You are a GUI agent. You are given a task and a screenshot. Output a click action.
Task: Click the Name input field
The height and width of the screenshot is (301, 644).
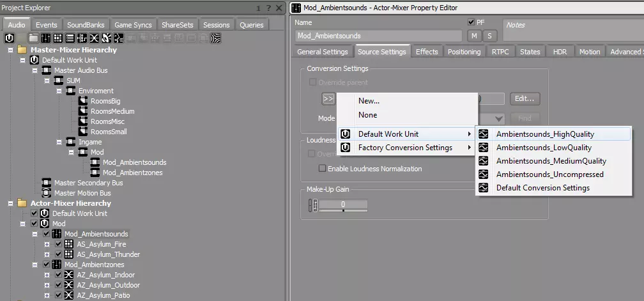point(378,36)
